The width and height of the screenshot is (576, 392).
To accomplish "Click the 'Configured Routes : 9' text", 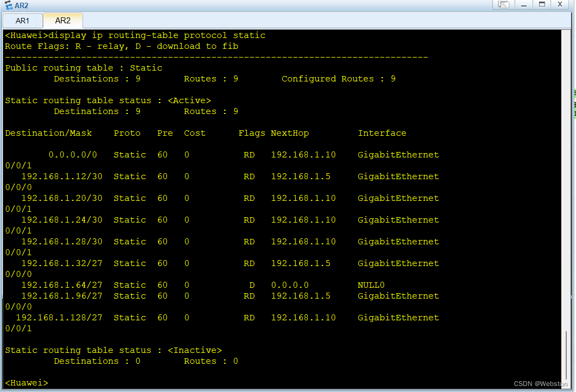I will 339,79.
